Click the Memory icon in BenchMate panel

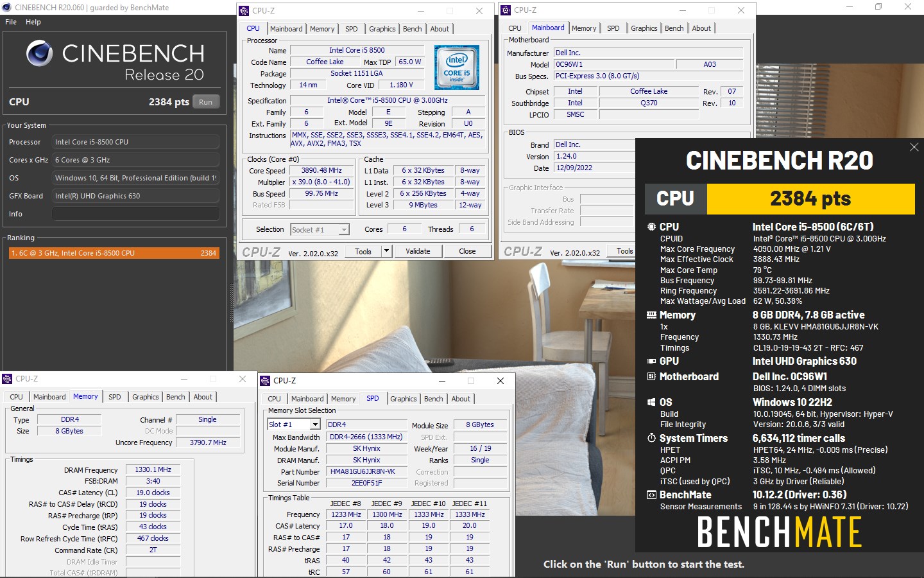click(x=651, y=315)
